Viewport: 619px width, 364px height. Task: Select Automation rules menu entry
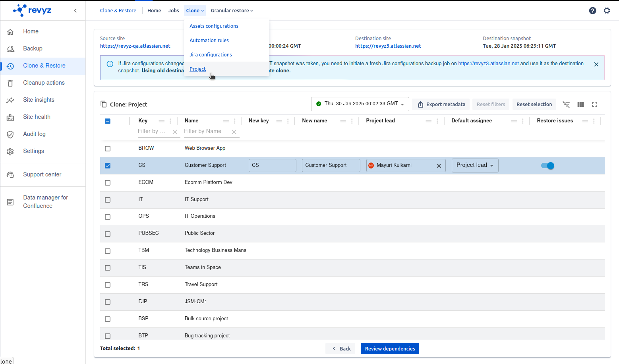(209, 41)
